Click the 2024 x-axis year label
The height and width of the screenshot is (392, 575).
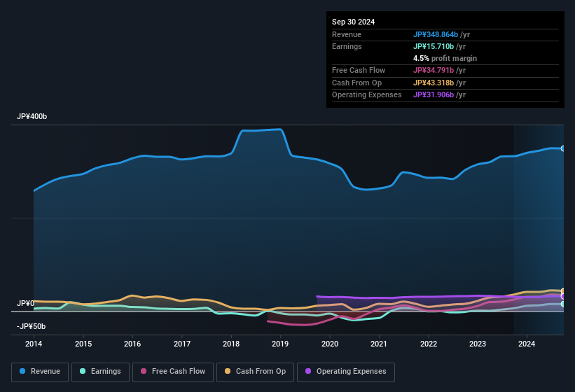click(x=527, y=344)
